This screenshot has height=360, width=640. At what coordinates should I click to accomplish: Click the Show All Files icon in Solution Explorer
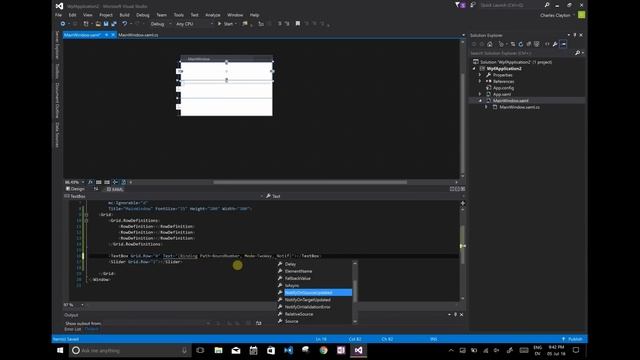(537, 44)
